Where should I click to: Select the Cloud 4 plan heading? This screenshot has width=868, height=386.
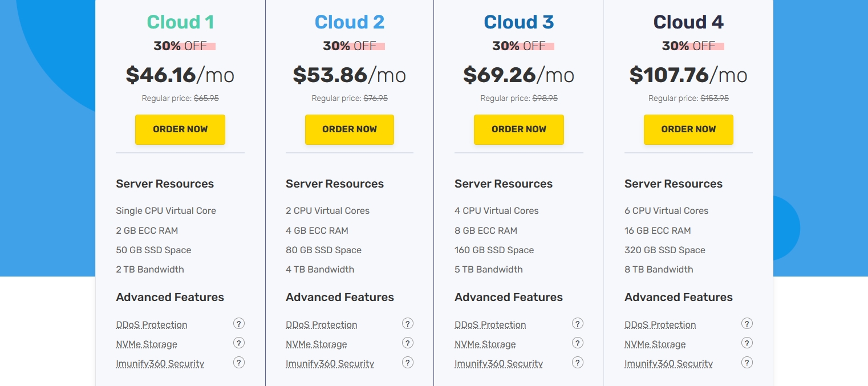(x=688, y=22)
